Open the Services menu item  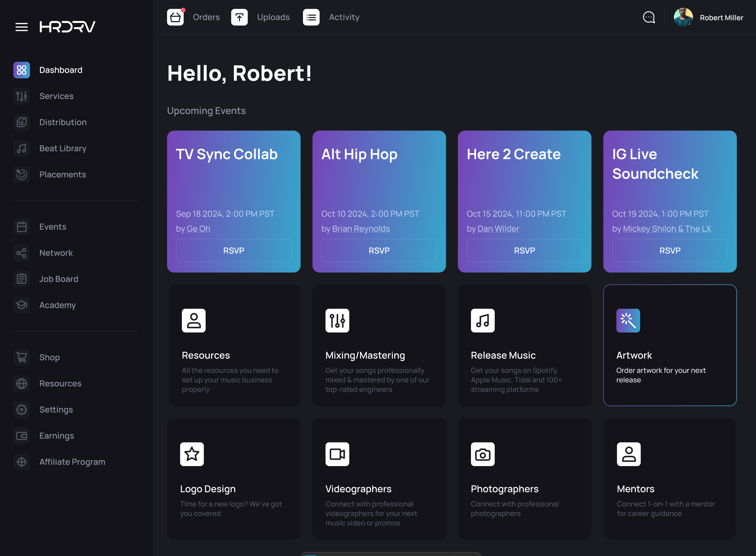[x=56, y=96]
